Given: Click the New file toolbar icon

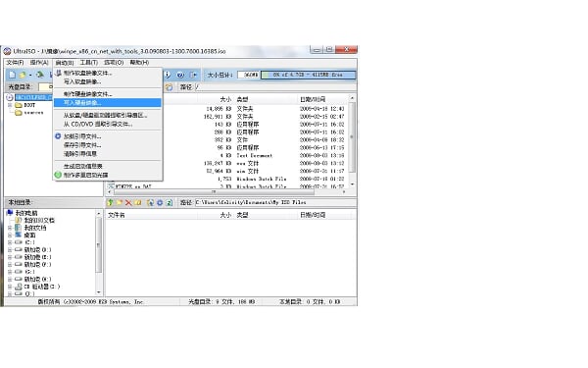Looking at the screenshot, I should point(12,75).
